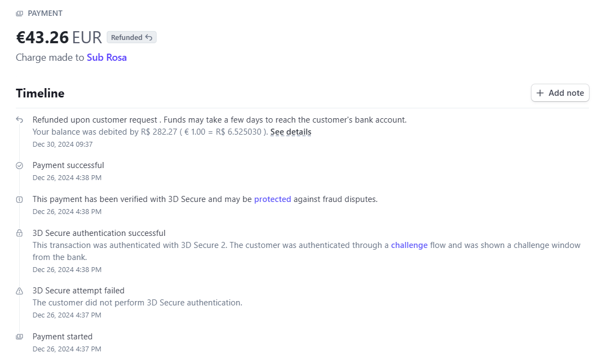The width and height of the screenshot is (595, 364).
Task: Open See details for refund debit
Action: click(291, 132)
